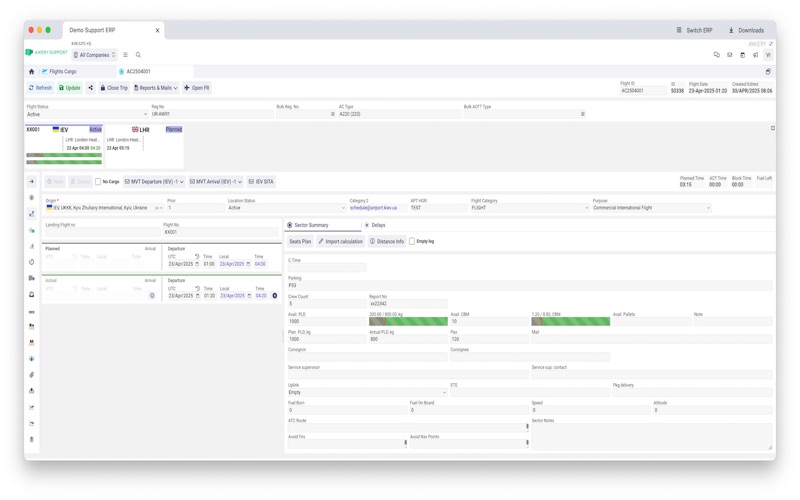This screenshot has height=500, width=800.
Task: Select the LHR planned sector card
Action: click(144, 145)
